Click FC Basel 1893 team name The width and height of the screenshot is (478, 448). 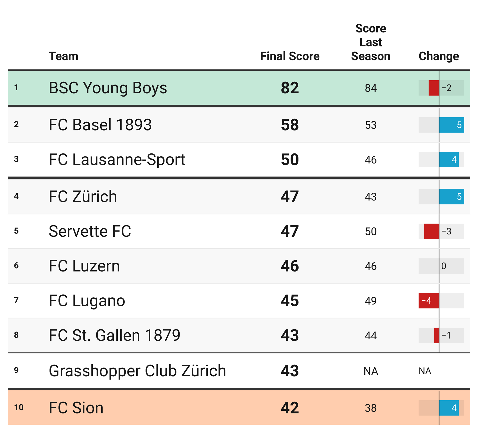tap(100, 125)
